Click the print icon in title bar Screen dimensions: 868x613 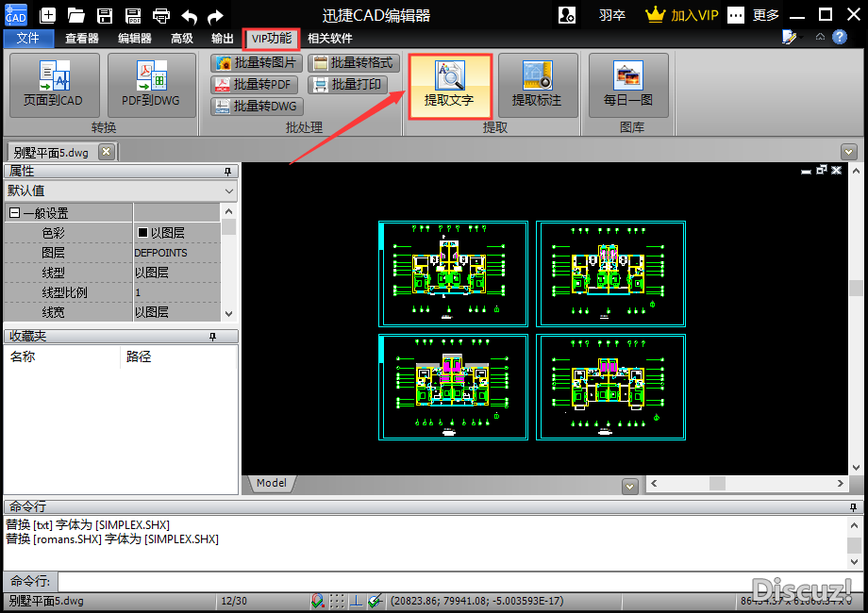pyautogui.click(x=161, y=15)
